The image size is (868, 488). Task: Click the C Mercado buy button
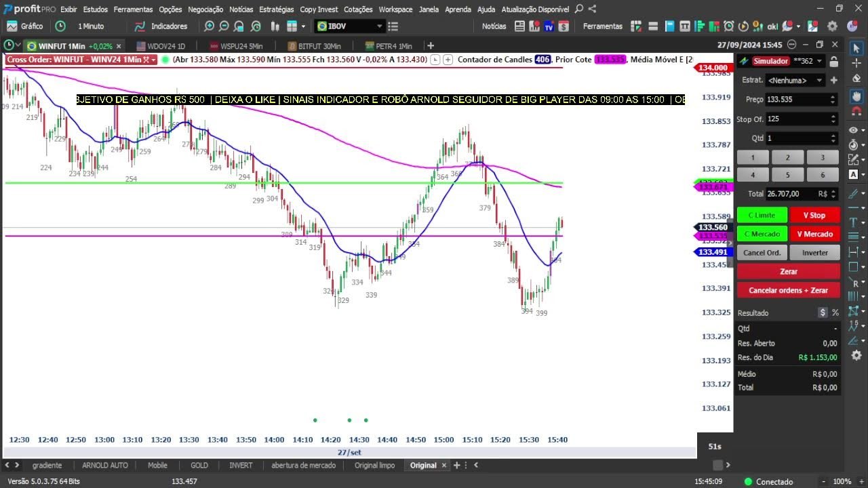coord(762,234)
